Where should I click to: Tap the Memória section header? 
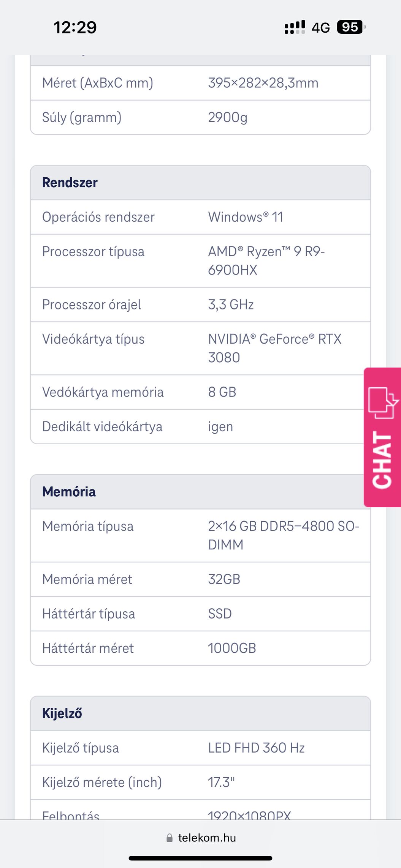69,492
